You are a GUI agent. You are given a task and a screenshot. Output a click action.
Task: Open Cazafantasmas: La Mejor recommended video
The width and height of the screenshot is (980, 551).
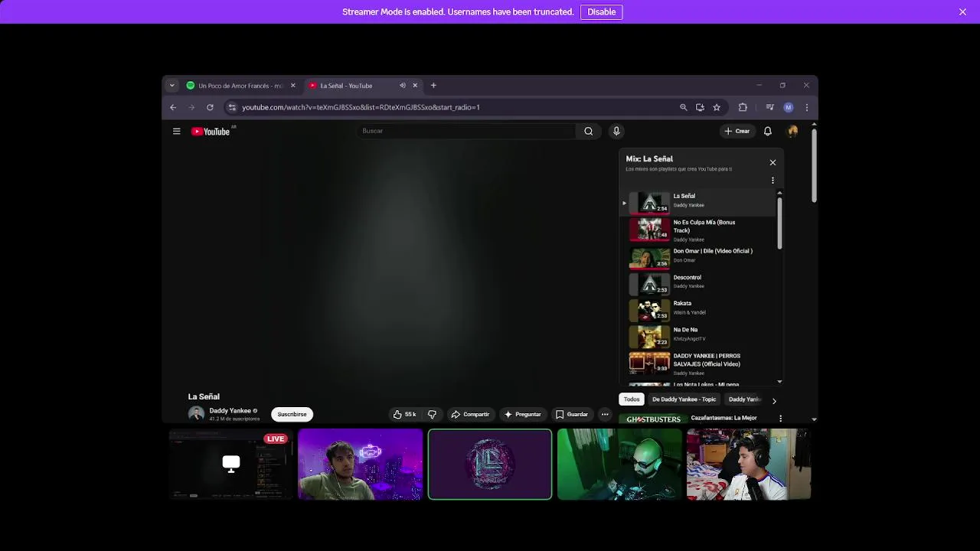click(724, 418)
